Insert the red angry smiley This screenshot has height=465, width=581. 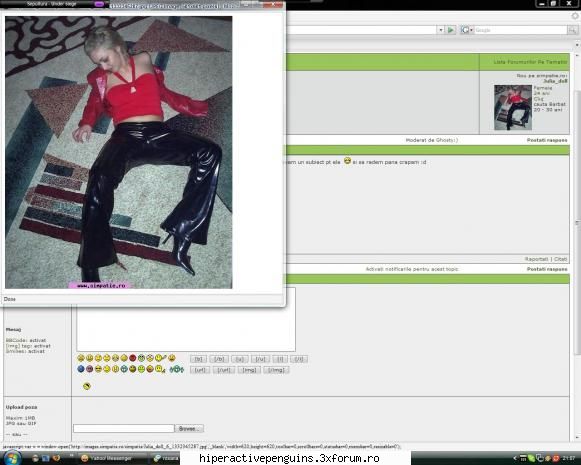click(133, 358)
